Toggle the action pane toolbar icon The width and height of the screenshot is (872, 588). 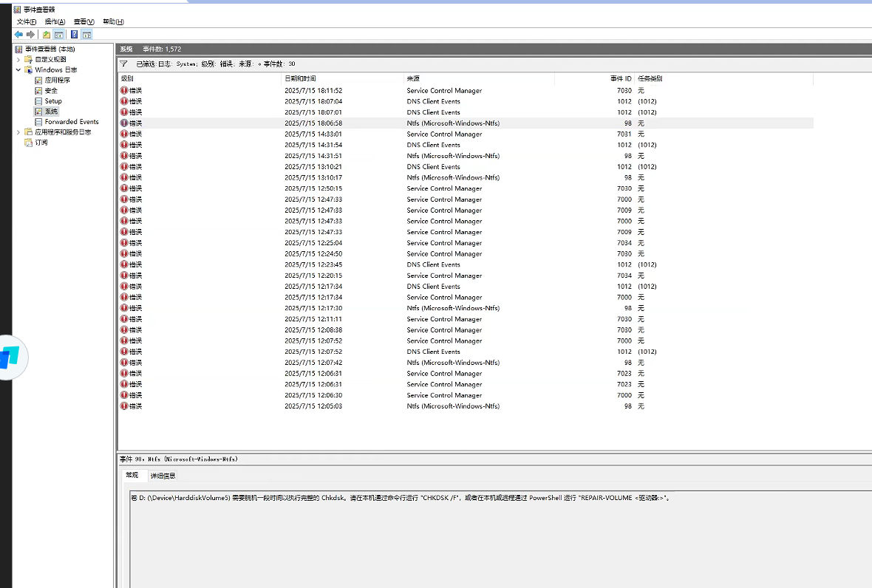coord(86,35)
